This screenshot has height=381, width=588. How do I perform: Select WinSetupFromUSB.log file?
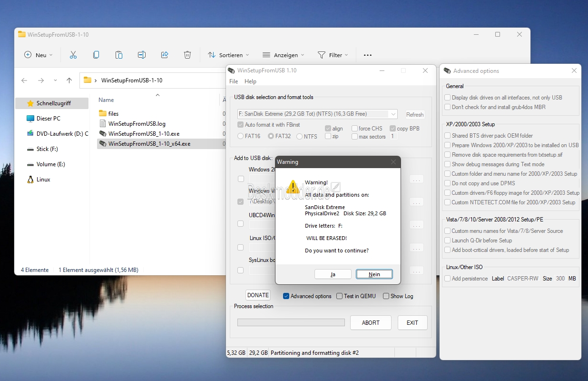137,123
